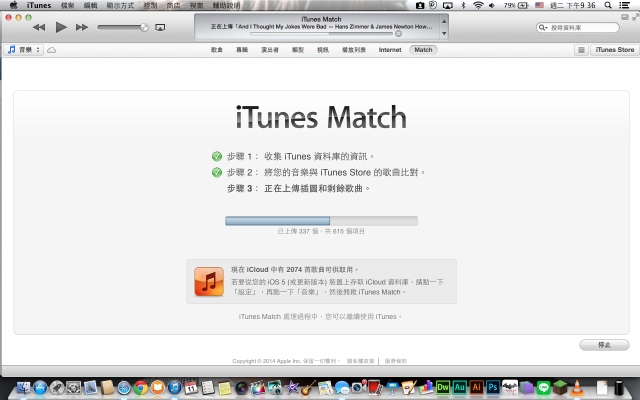
Task: Start playback with the play button
Action: point(61,27)
